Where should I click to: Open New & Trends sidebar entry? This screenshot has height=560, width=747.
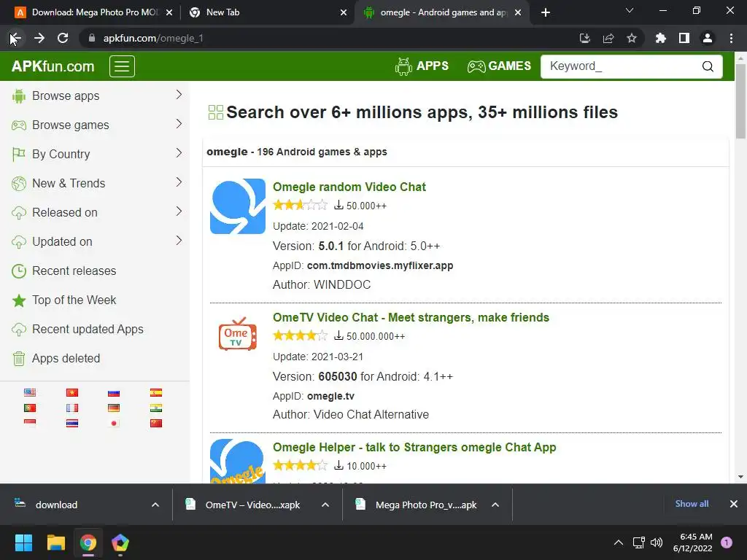(69, 183)
